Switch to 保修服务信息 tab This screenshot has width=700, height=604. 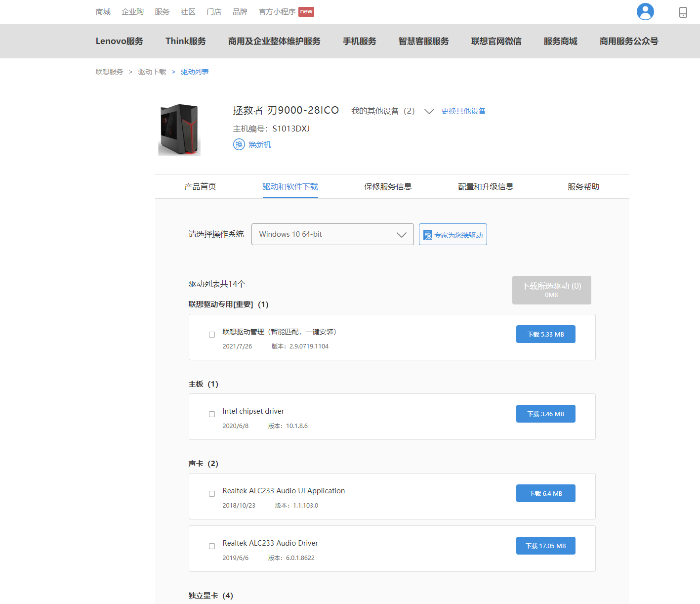388,186
